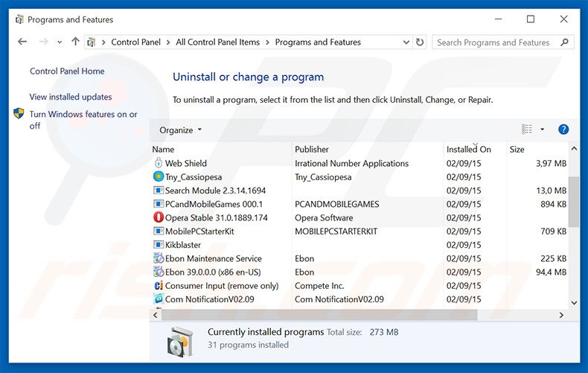Click the MobilePCStarterKit program icon
The image size is (588, 373).
click(x=159, y=231)
